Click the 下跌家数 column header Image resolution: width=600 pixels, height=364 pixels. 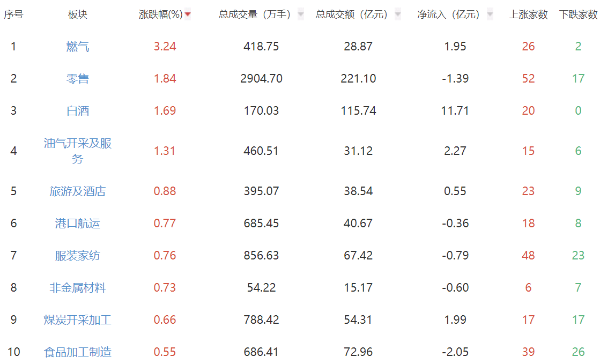577,15
